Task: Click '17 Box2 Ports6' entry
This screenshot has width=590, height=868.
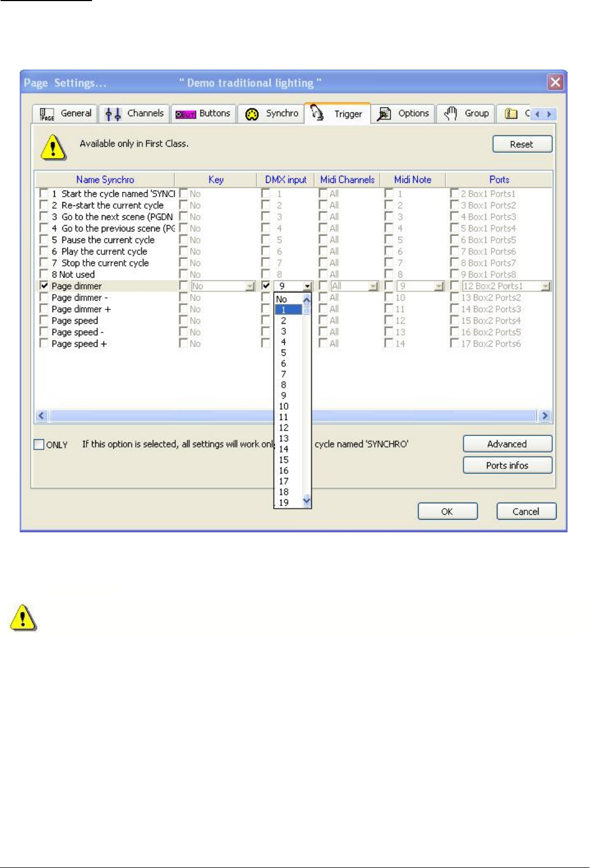Action: [491, 343]
